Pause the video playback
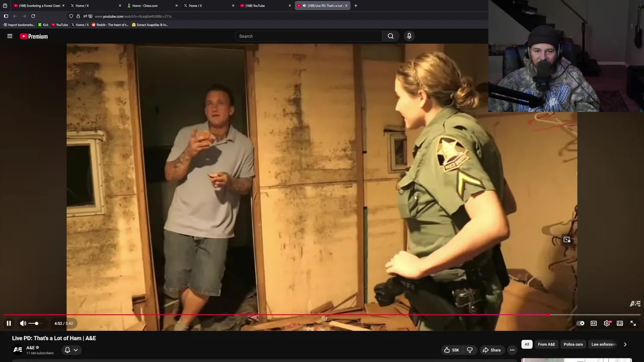The height and width of the screenshot is (362, 644). click(9, 323)
